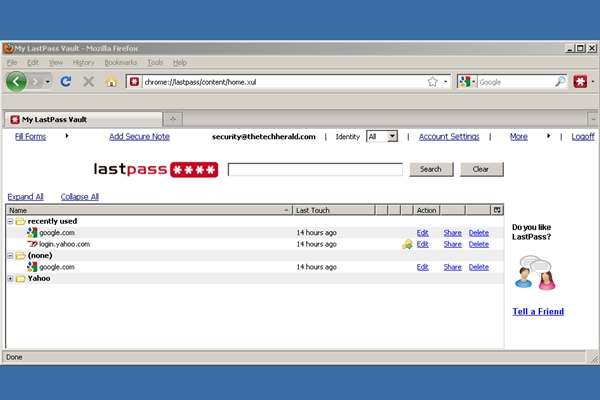Expand the More arrow submenu
600x400 pixels.
(548, 136)
